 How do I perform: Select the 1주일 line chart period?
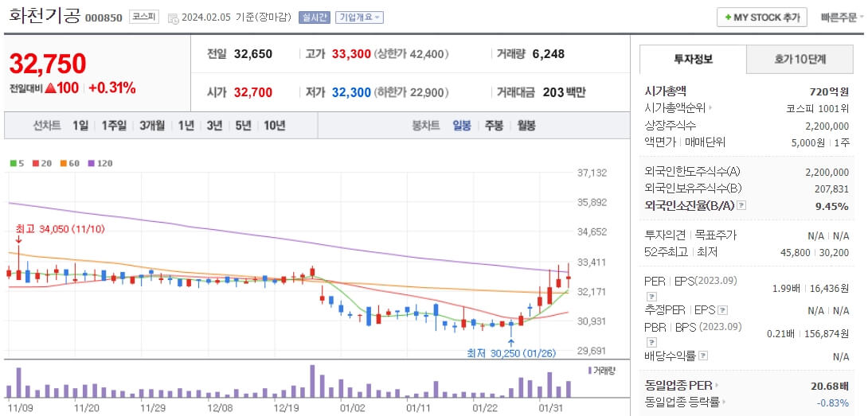(114, 126)
